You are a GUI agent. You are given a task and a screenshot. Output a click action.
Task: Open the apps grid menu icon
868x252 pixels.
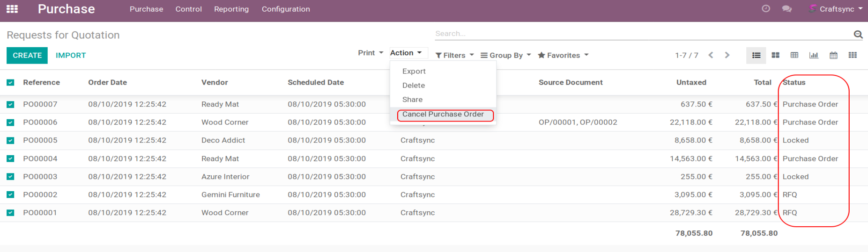(x=12, y=9)
